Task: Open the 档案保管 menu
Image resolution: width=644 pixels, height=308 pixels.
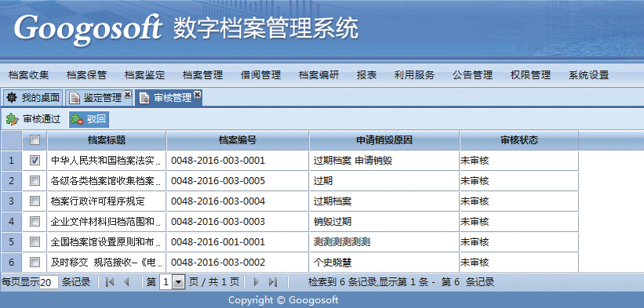Action: 86,75
